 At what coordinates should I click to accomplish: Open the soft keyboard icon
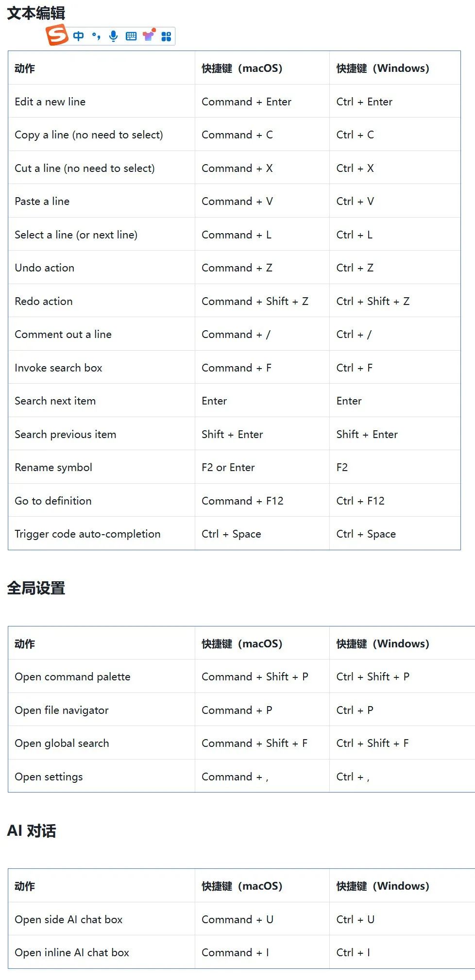pyautogui.click(x=131, y=36)
